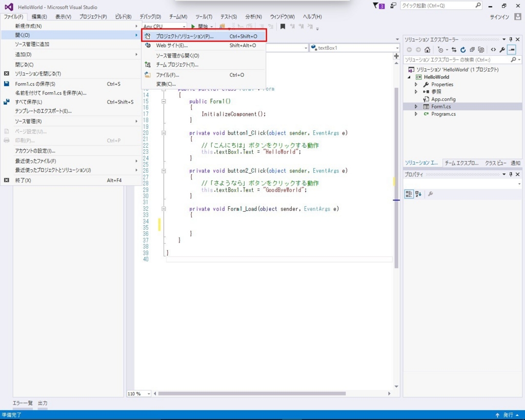The height and width of the screenshot is (420, 525).
Task: Switch to チーム エクスプロ... tab
Action: (x=462, y=163)
